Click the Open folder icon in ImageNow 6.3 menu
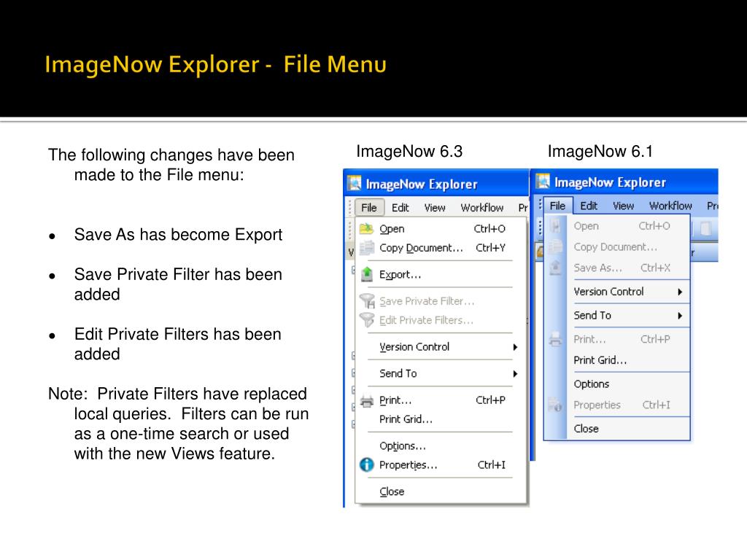Viewport: 747px width, 560px height. pyautogui.click(x=366, y=228)
